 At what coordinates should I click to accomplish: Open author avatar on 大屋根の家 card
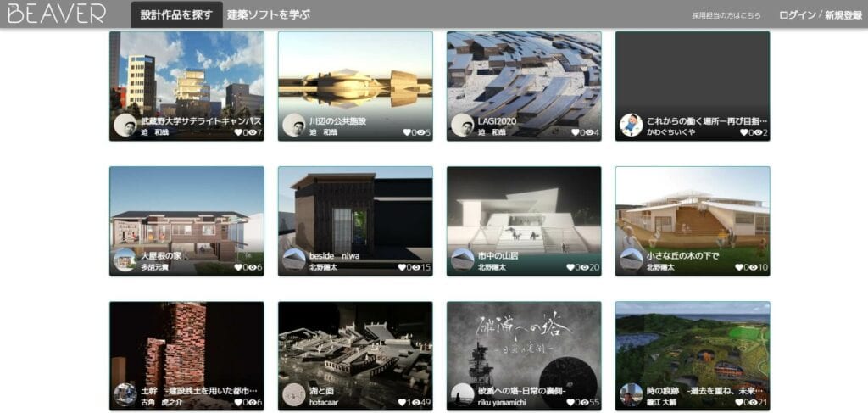point(125,260)
